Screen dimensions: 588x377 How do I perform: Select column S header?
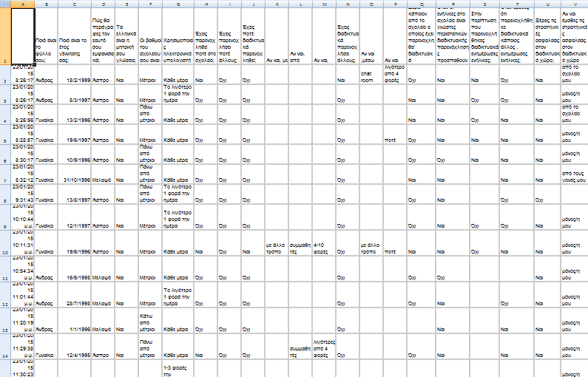coord(484,4)
